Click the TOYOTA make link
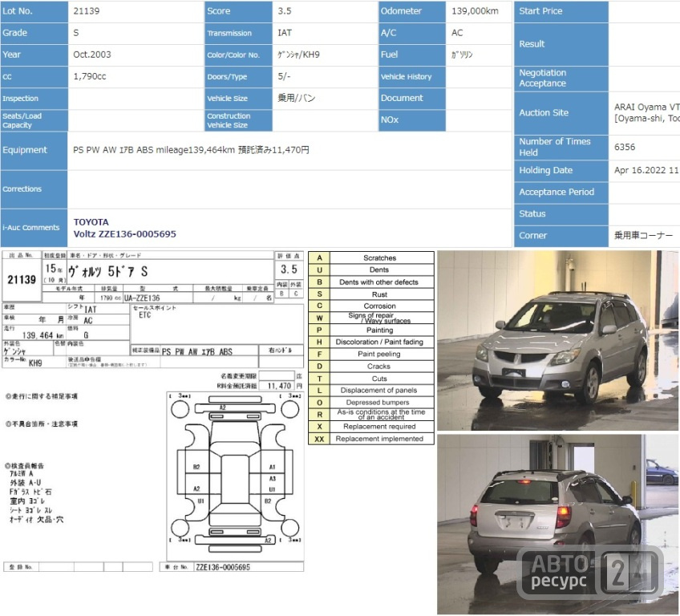The image size is (680, 616). (x=91, y=222)
